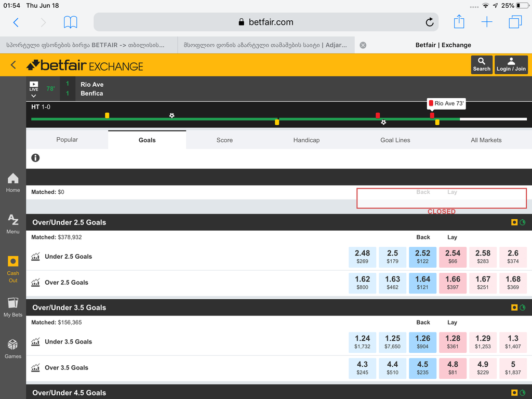
Task: Tap Safari back navigation arrow
Action: pyautogui.click(x=16, y=22)
